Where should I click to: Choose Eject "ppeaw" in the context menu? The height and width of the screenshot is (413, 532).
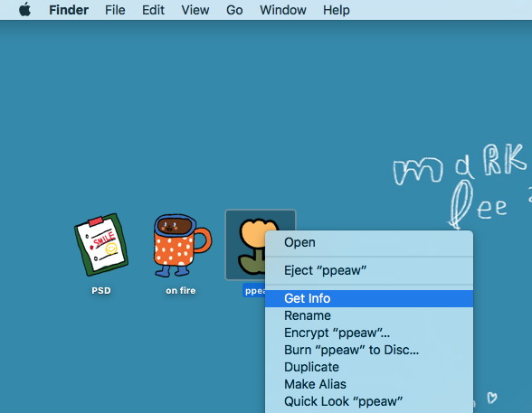point(369,270)
